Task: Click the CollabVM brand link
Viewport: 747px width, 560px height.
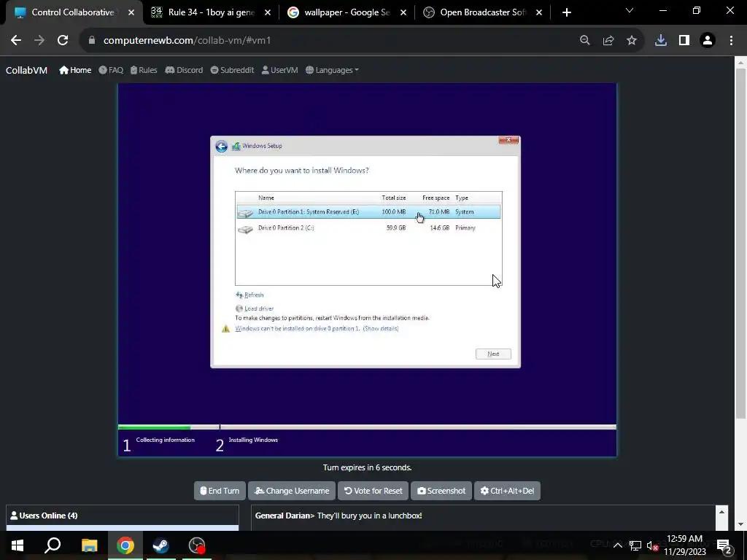Action: (x=27, y=70)
